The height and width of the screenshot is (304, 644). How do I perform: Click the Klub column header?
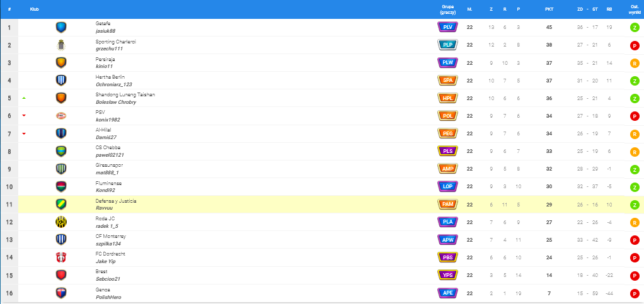(34, 9)
